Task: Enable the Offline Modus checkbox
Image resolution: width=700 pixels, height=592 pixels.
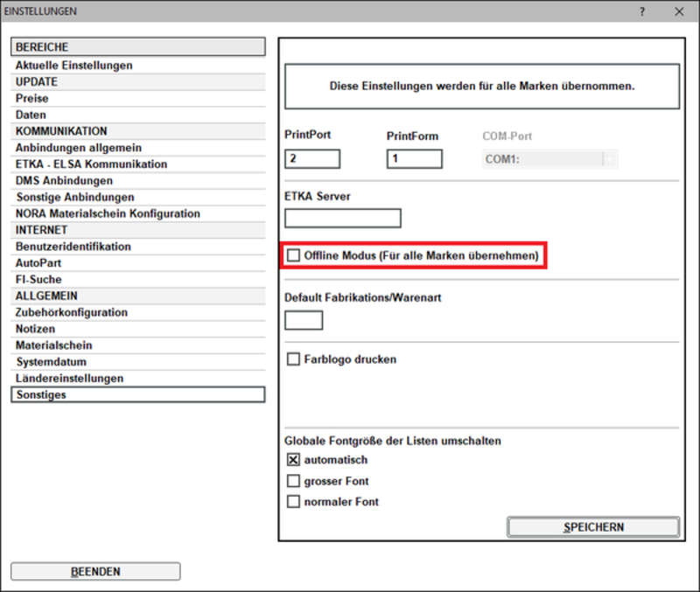Action: (294, 256)
